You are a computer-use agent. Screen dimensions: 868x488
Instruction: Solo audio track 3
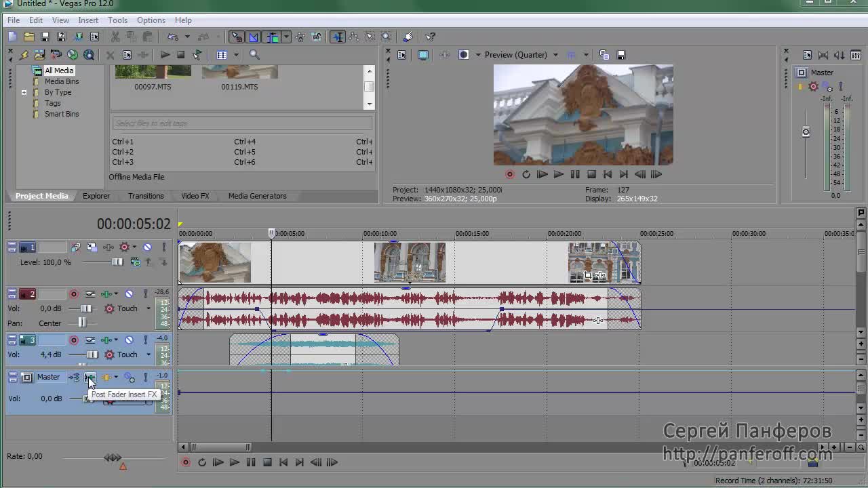coord(145,340)
